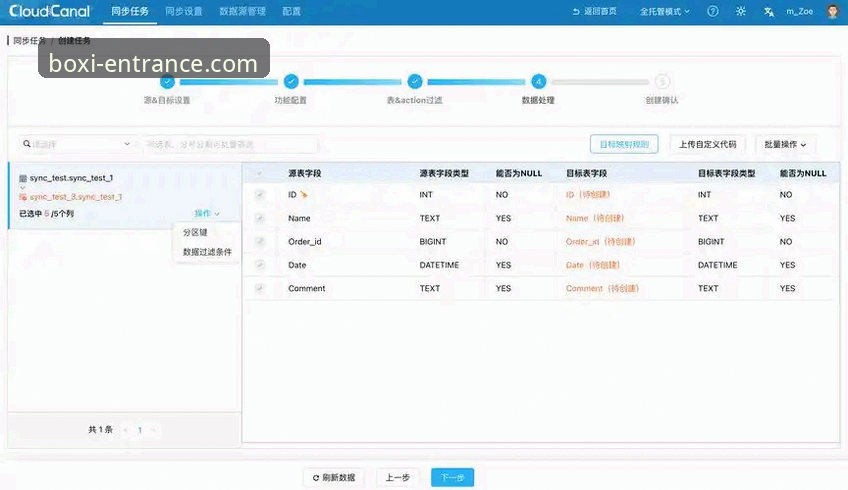Click the 已选中 5/5个列 label
Image resolution: width=848 pixels, height=490 pixels.
[47, 214]
